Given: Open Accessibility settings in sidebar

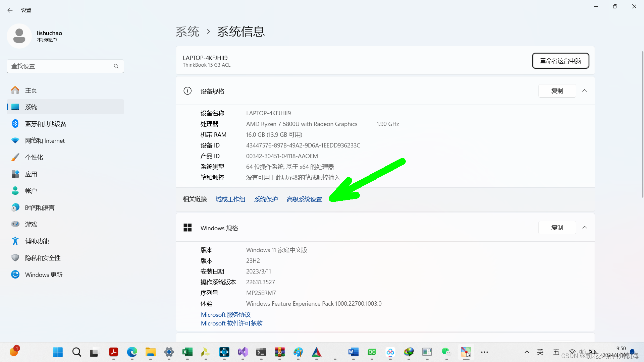Looking at the screenshot, I should (x=37, y=241).
